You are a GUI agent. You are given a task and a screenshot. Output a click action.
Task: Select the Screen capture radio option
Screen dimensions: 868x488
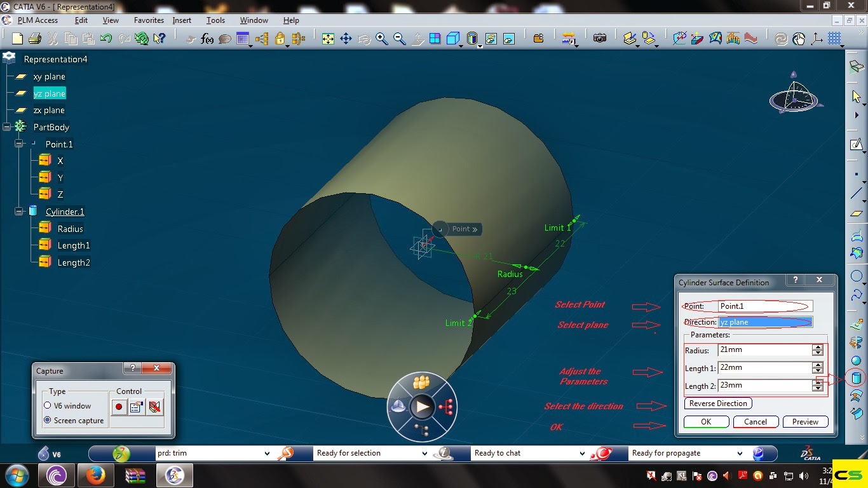[47, 420]
